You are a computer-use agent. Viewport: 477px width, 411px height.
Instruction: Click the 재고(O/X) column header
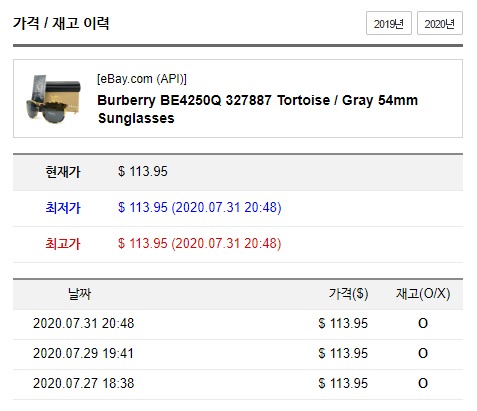tap(423, 294)
